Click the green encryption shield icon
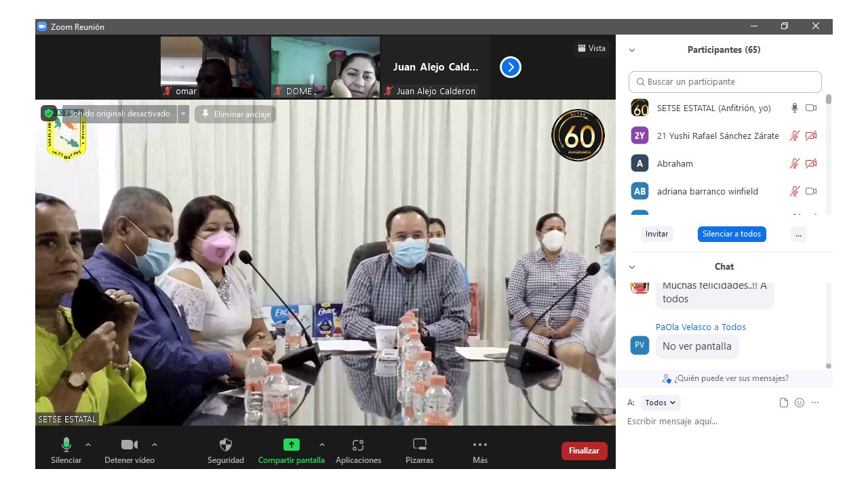 49,113
